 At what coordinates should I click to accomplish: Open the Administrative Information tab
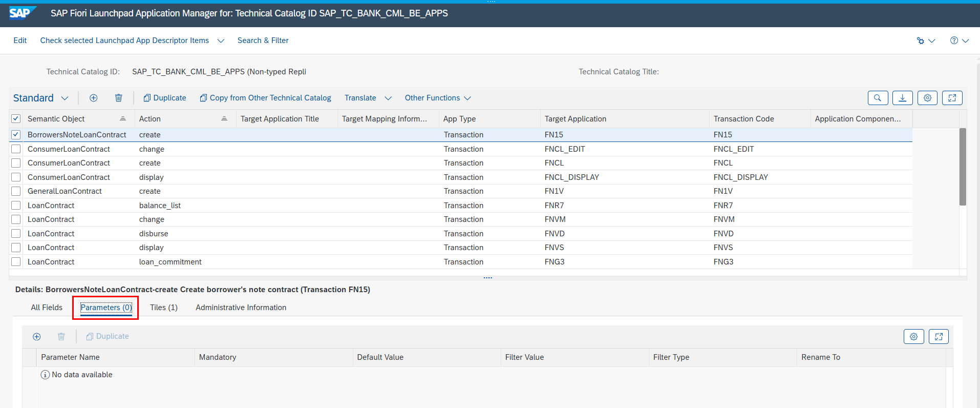(241, 308)
